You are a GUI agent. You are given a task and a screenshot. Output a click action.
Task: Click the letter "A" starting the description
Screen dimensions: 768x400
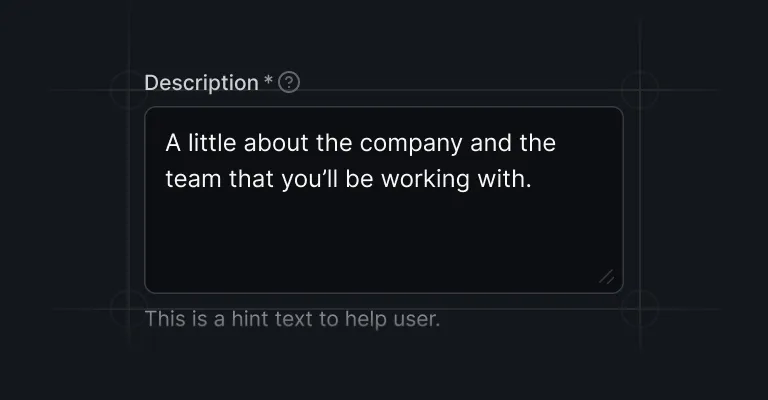pyautogui.click(x=173, y=143)
